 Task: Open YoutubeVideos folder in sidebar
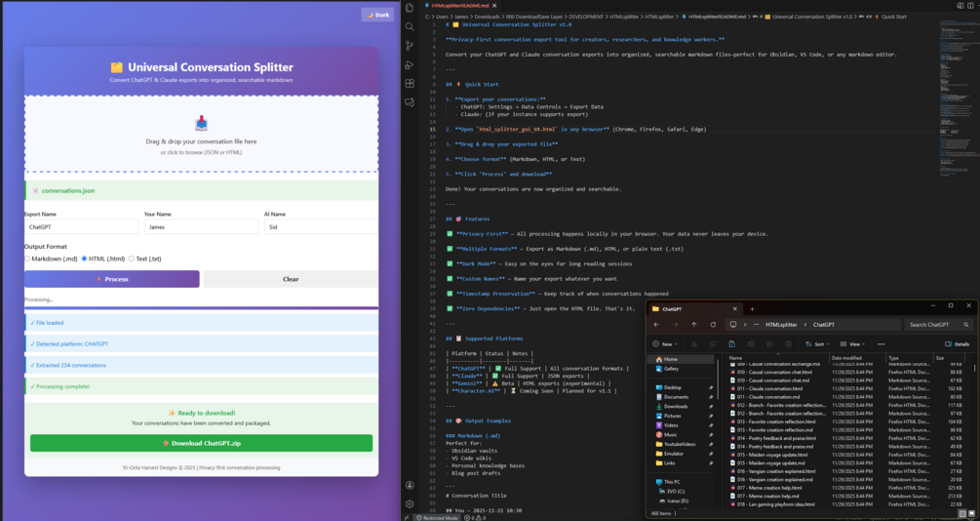point(682,444)
